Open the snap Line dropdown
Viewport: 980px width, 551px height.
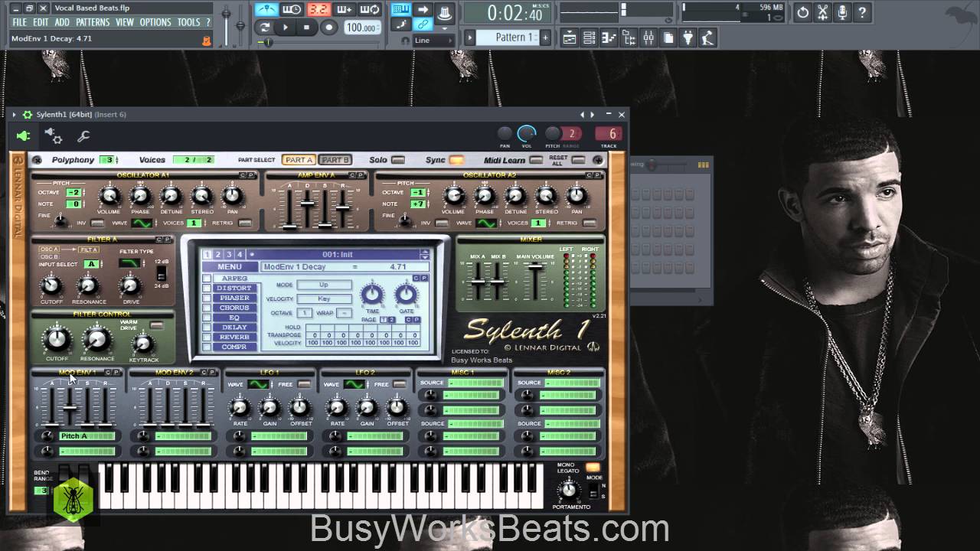pyautogui.click(x=433, y=40)
